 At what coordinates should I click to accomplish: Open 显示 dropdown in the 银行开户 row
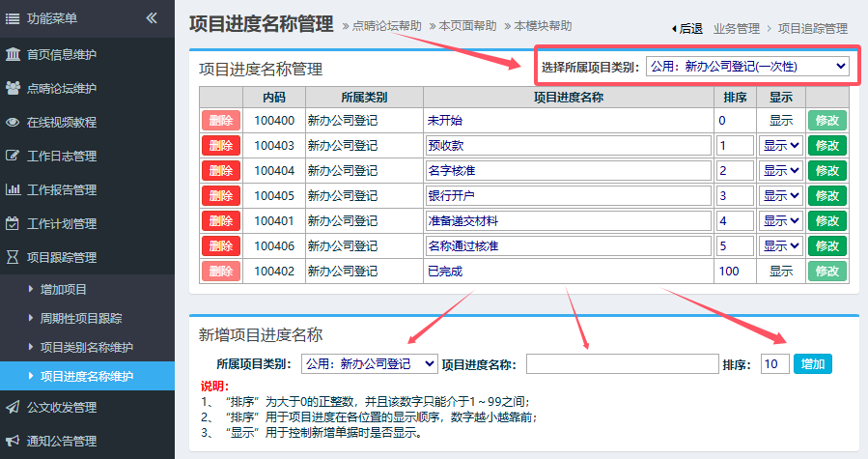[780, 195]
